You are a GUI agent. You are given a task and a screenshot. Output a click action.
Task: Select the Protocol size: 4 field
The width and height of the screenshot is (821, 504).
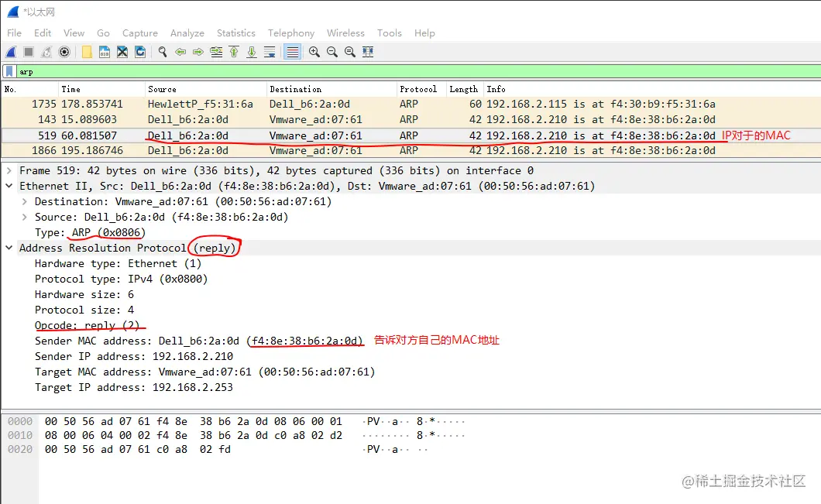pyautogui.click(x=84, y=310)
